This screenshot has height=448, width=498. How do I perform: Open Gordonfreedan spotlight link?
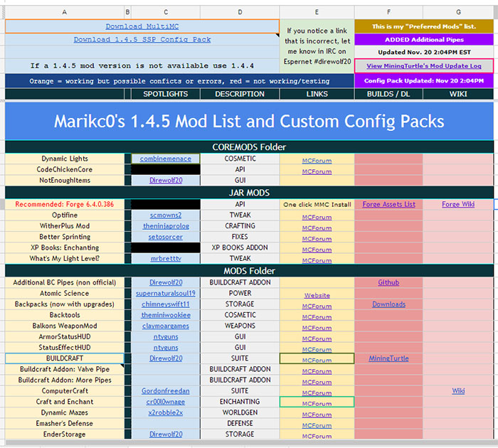coord(166,391)
